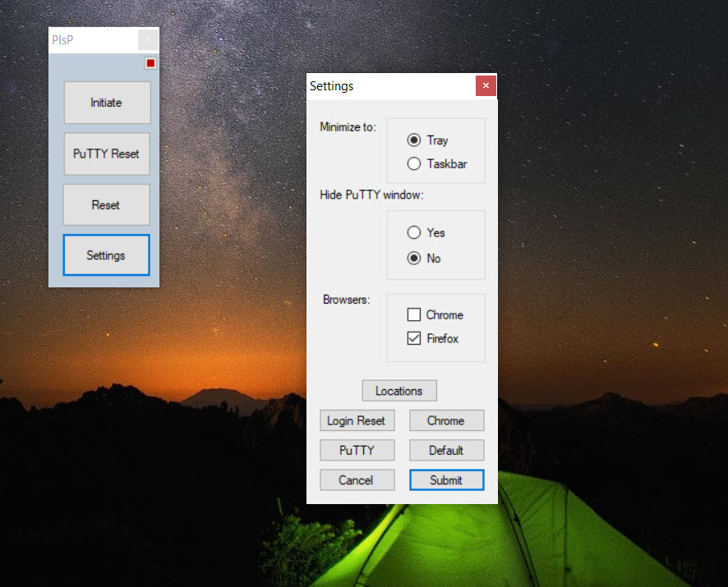Click the 'Browsers:' label

[347, 300]
